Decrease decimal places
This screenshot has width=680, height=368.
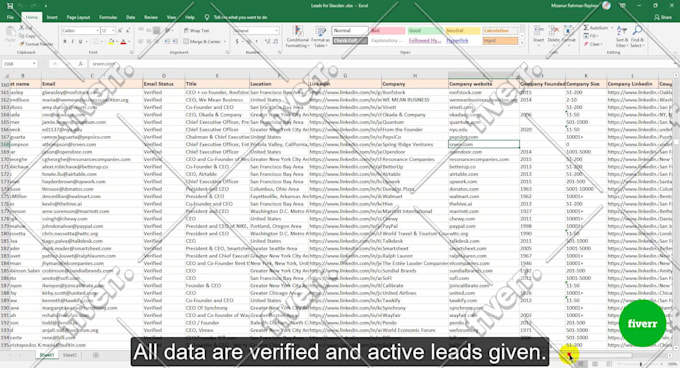[275, 42]
